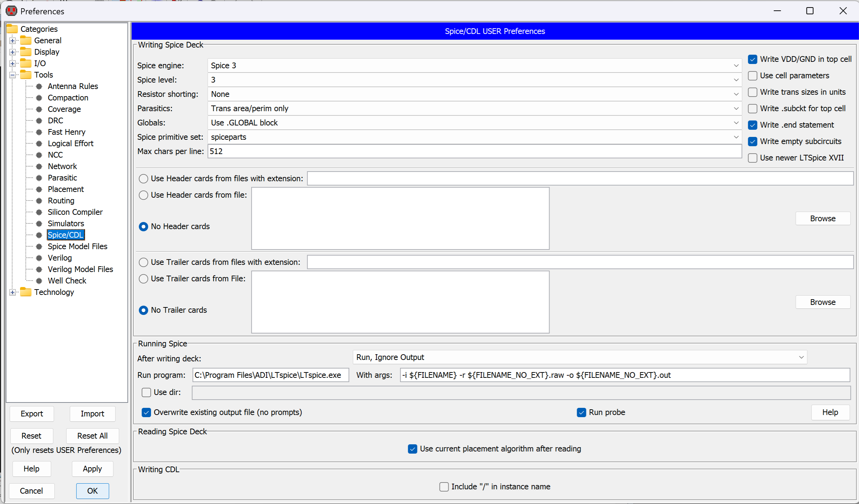Click the Run program path field
The height and width of the screenshot is (504, 859).
pos(270,375)
